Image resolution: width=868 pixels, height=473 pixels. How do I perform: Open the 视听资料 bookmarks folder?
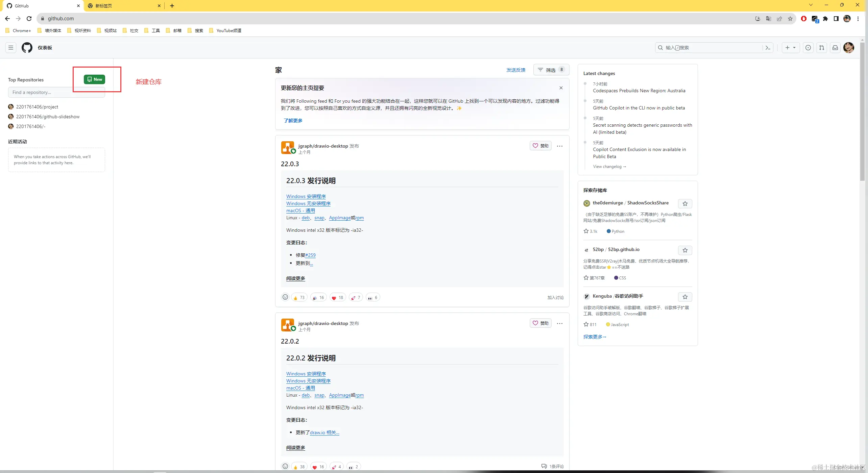tap(79, 30)
